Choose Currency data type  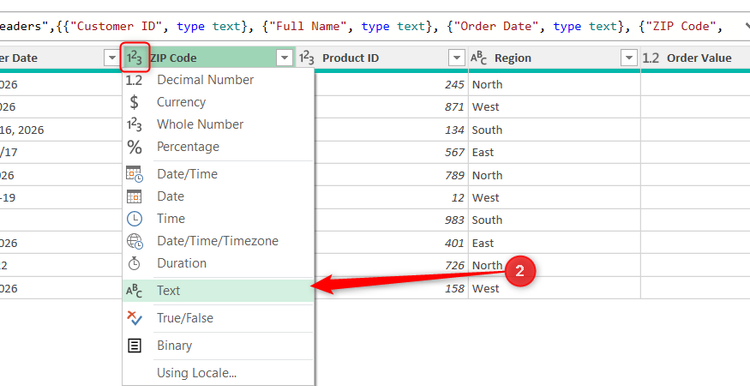tap(219, 102)
